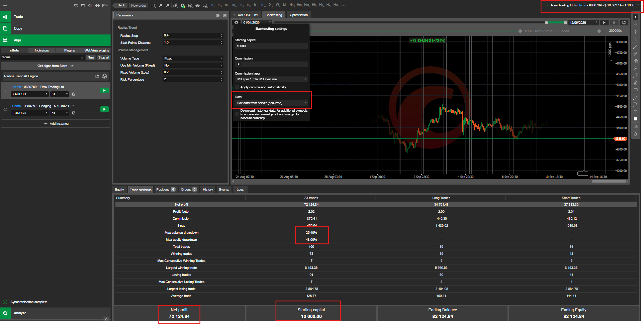
Task: Open instance settings gear for XAUUSD
Action: (x=73, y=94)
